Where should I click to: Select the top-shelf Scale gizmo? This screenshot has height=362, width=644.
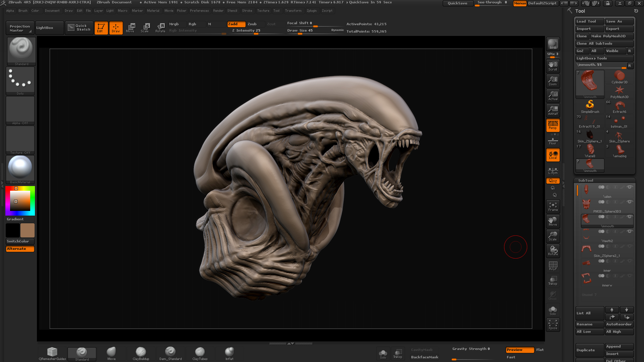145,28
